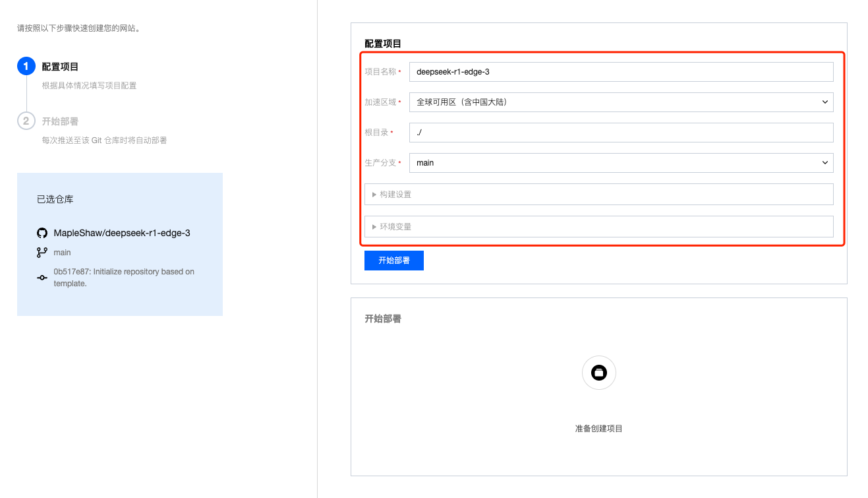Click the 准备创建项目 status text
Viewport: 868px width, 498px height.
click(x=598, y=429)
